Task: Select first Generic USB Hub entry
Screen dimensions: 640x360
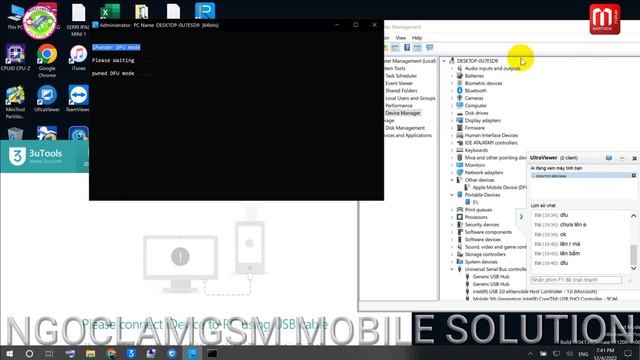Action: click(491, 276)
